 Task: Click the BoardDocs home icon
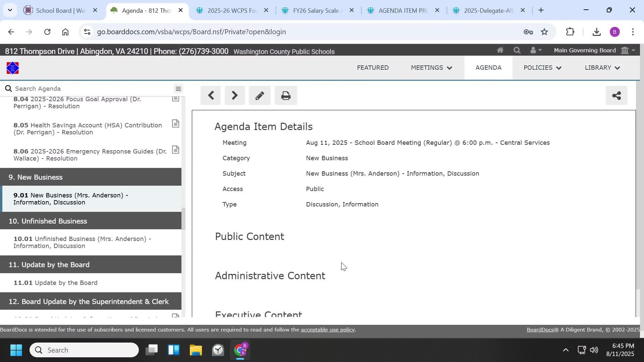click(500, 50)
